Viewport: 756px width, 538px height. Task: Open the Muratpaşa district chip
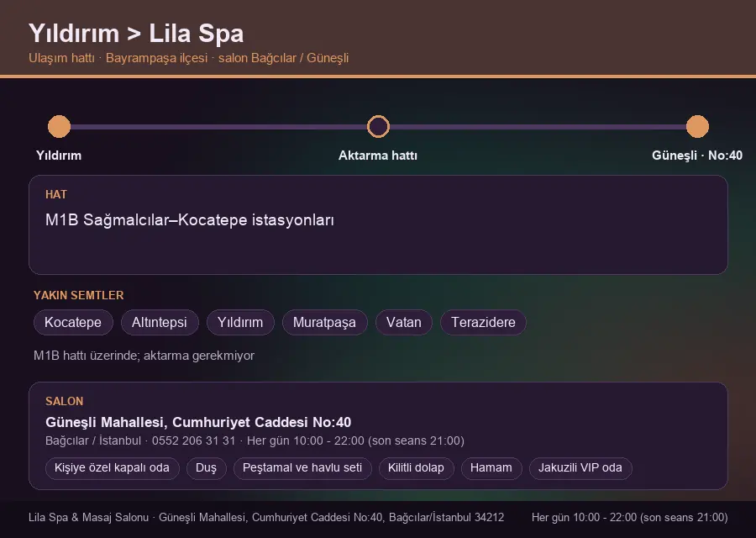pyautogui.click(x=324, y=322)
